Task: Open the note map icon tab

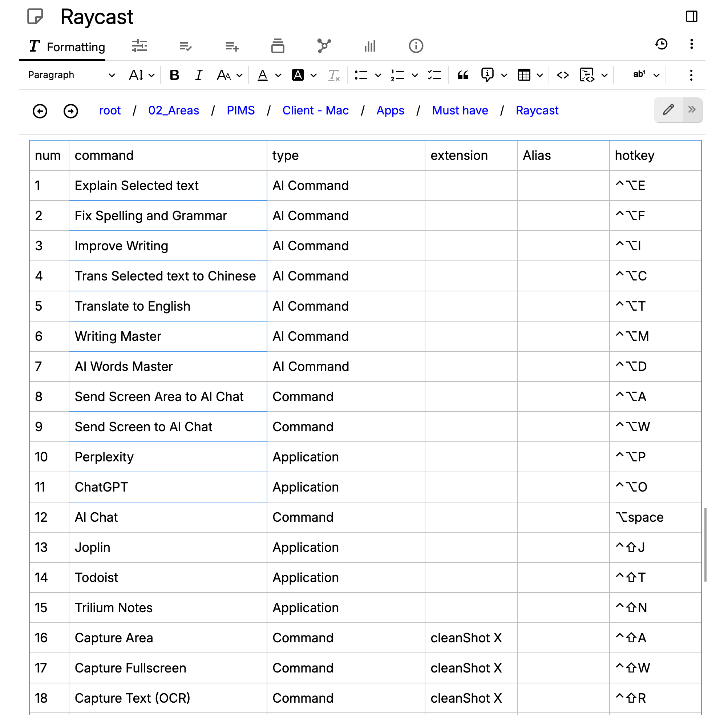Action: (324, 46)
